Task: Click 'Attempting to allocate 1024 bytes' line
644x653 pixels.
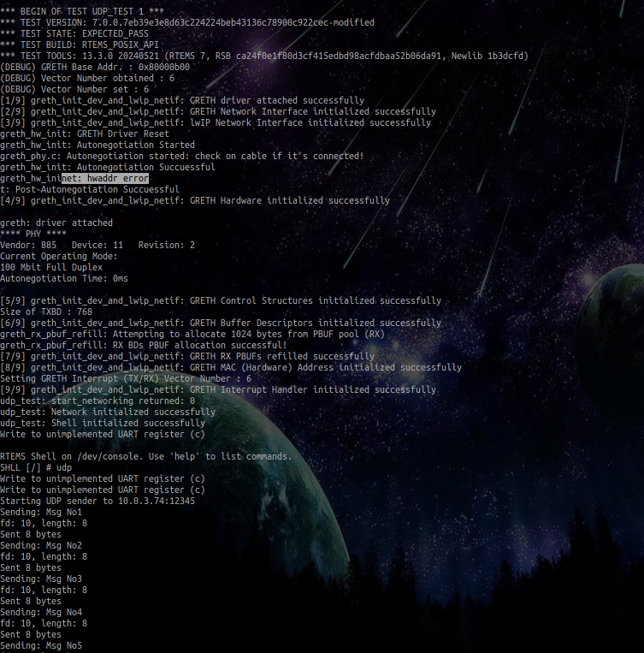Action: point(192,334)
